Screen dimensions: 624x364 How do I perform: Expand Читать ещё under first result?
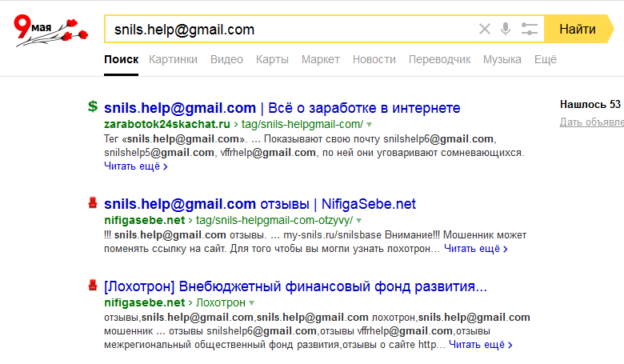point(135,167)
